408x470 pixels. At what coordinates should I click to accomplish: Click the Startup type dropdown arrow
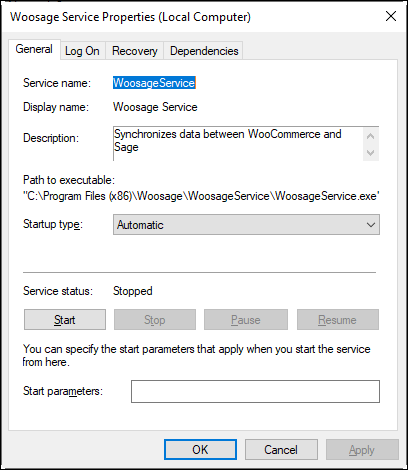click(371, 225)
